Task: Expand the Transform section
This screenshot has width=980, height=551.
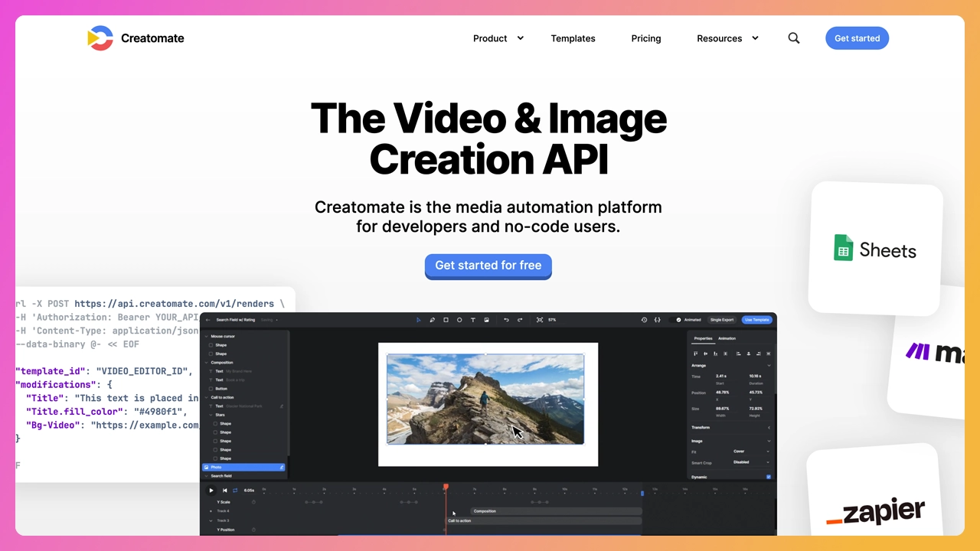Action: (769, 427)
